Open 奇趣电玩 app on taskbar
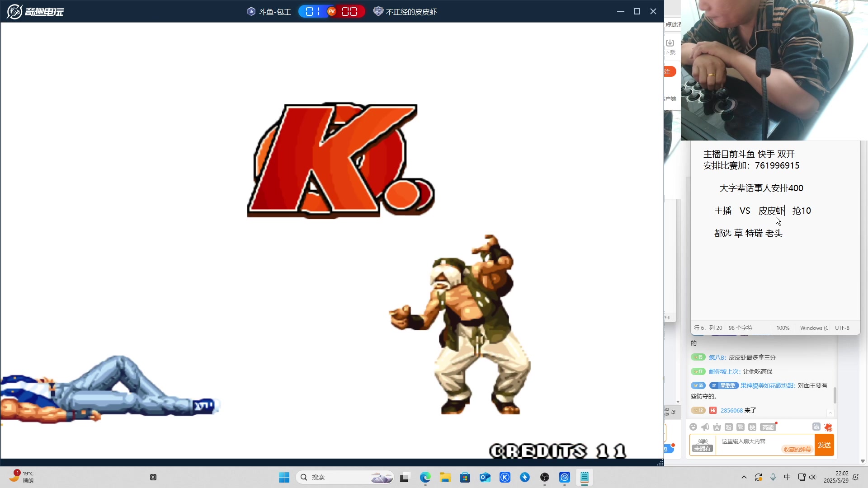This screenshot has width=868, height=488. pyautogui.click(x=565, y=477)
